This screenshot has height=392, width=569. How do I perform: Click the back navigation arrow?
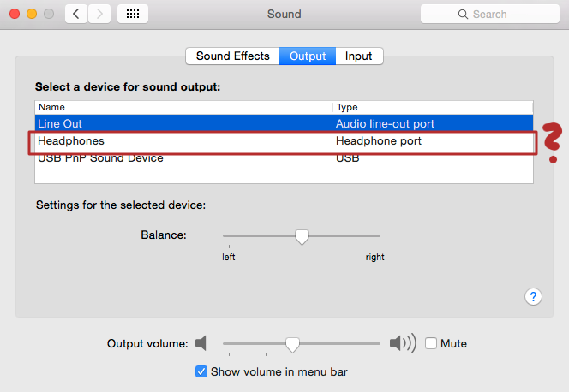point(76,15)
